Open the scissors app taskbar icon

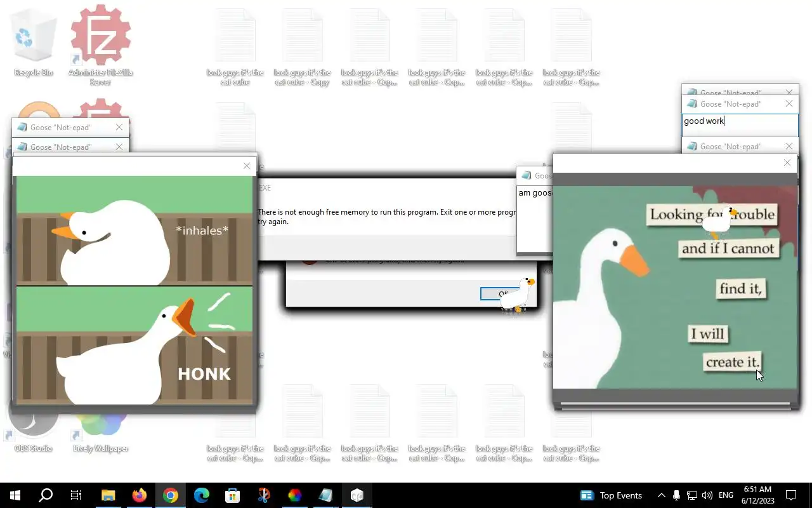[x=264, y=495]
